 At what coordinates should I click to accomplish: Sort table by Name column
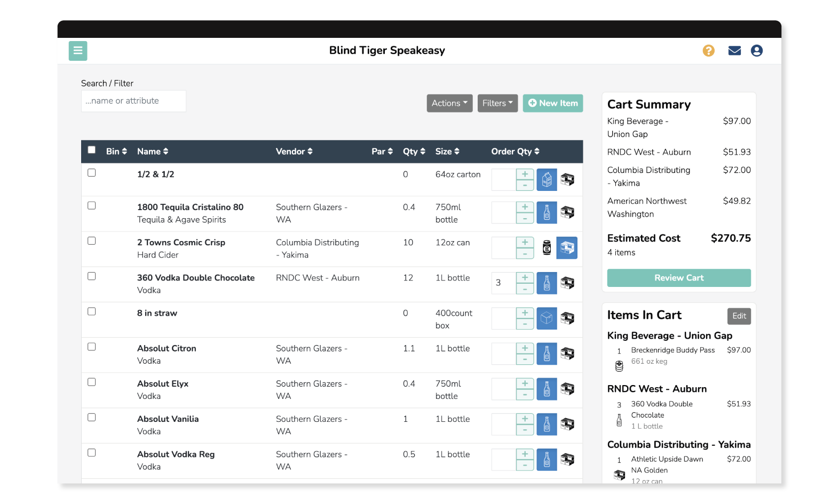point(153,151)
